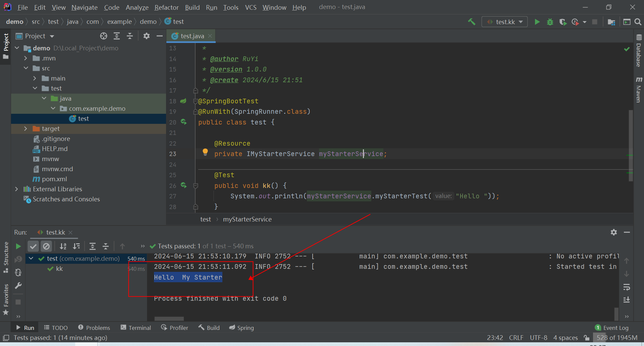Open Run Anything with the search icon
This screenshot has height=346, width=644.
tap(638, 21)
